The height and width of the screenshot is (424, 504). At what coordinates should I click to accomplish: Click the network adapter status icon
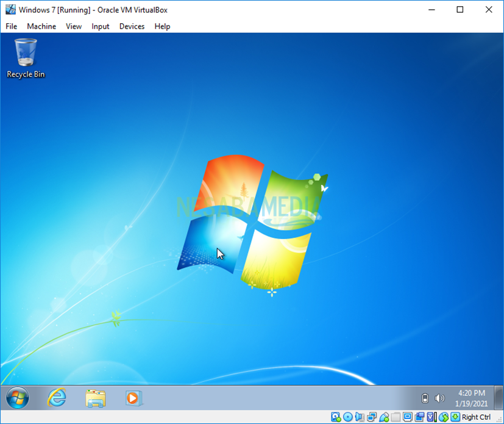(x=372, y=417)
